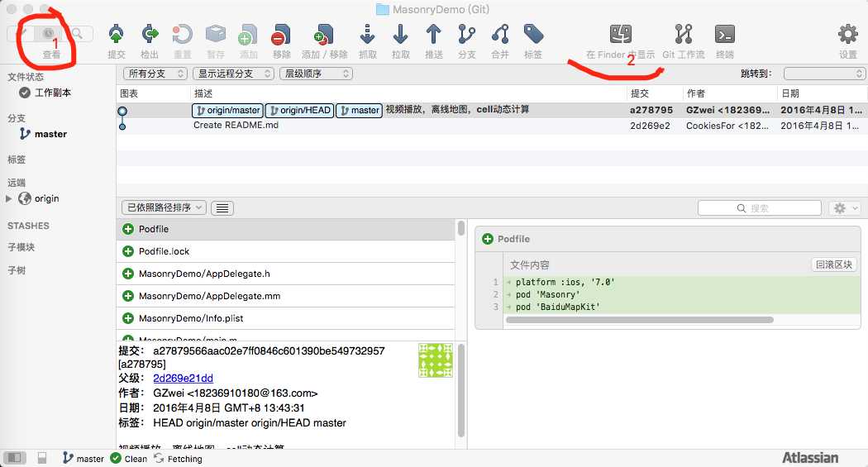
Task: Click 标签 tags sidebar header
Action: 17,160
